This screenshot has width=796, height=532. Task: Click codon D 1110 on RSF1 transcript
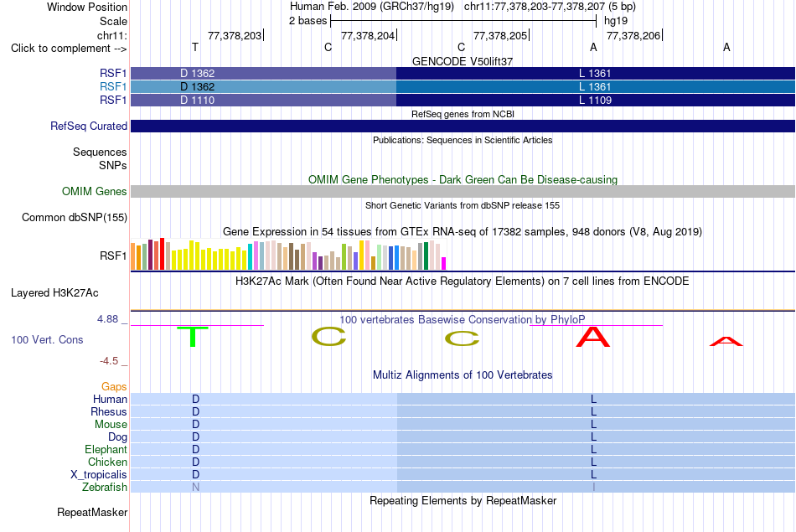[x=198, y=100]
